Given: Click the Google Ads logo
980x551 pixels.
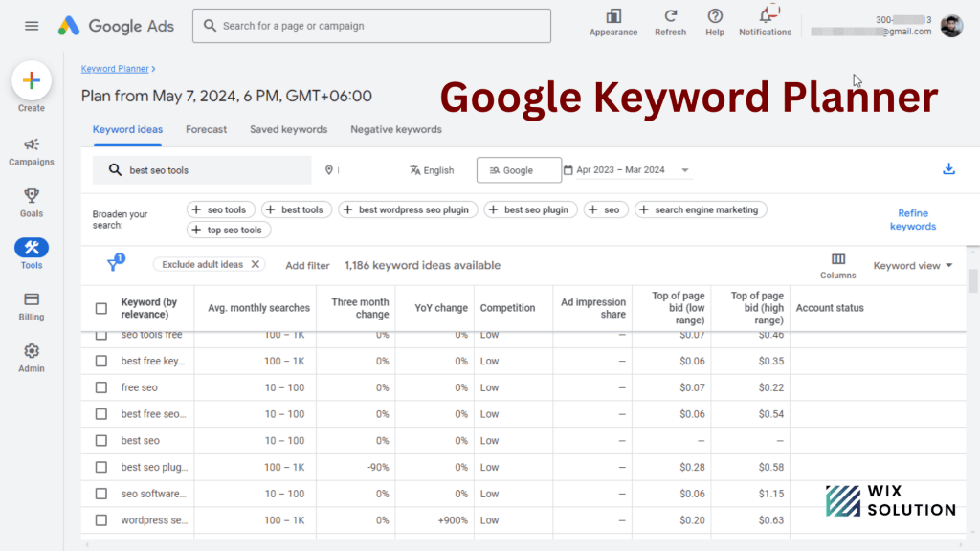Looking at the screenshot, I should point(116,26).
